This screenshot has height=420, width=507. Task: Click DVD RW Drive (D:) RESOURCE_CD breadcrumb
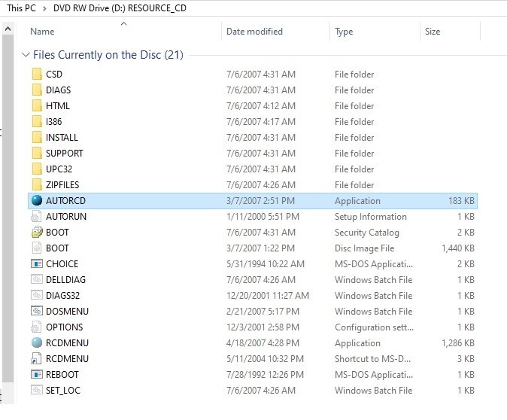(x=120, y=8)
